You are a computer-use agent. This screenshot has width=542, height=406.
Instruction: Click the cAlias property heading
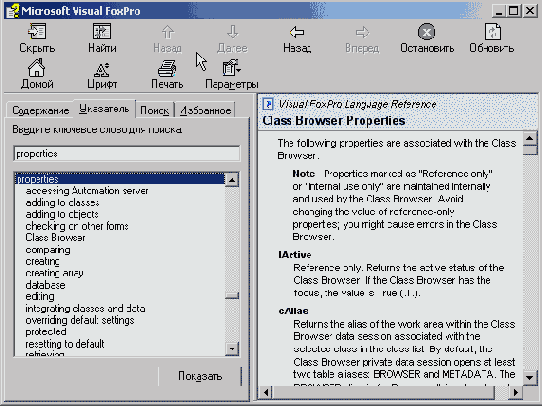coord(293,311)
